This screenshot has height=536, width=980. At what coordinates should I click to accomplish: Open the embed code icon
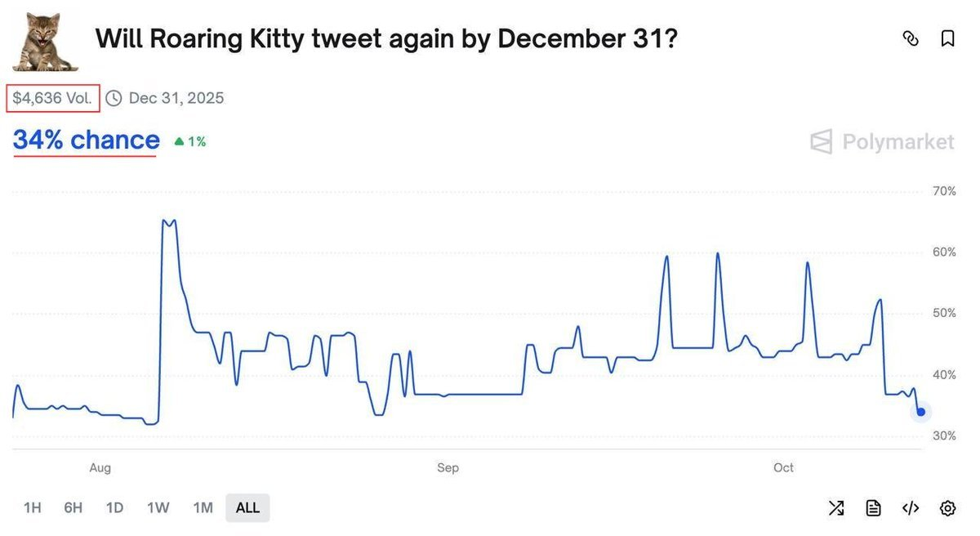tap(911, 508)
